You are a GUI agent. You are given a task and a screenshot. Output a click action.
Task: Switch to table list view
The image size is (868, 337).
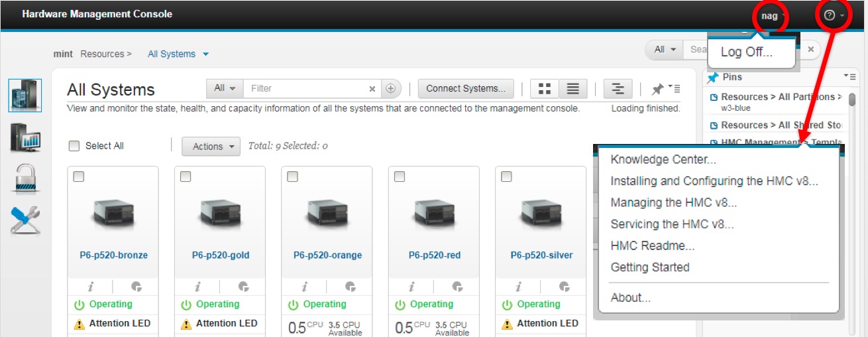pyautogui.click(x=573, y=88)
